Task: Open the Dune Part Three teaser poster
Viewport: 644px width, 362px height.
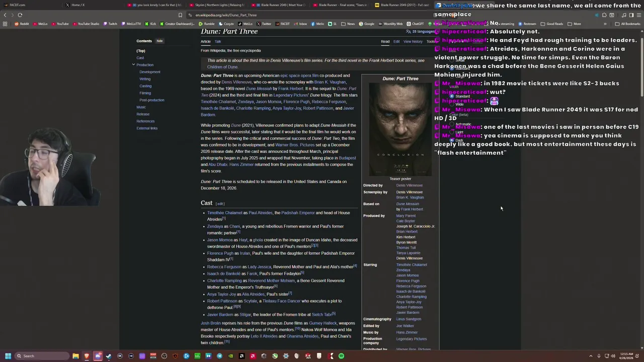Action: (x=400, y=129)
